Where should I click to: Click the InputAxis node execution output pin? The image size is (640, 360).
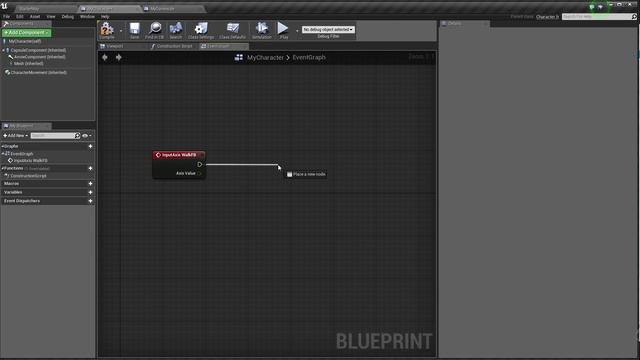pyautogui.click(x=200, y=164)
